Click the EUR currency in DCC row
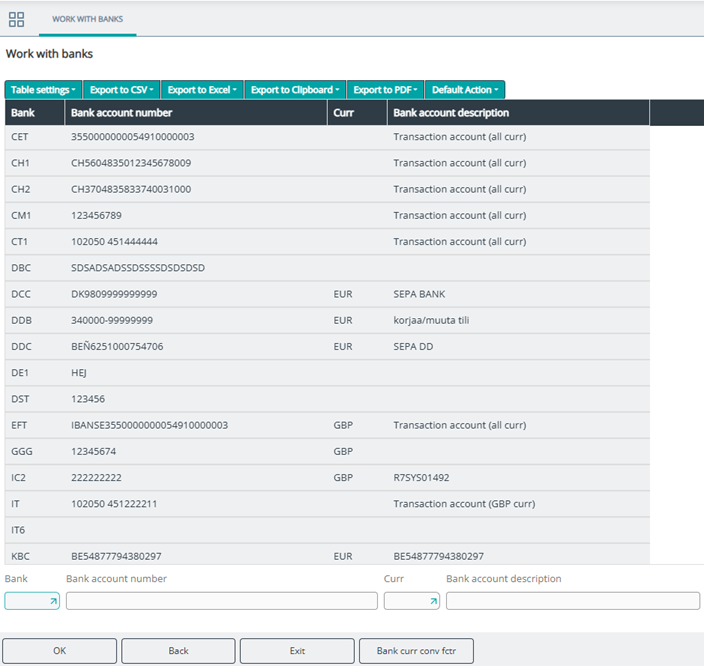Viewport: 704px width, 666px height. (343, 294)
